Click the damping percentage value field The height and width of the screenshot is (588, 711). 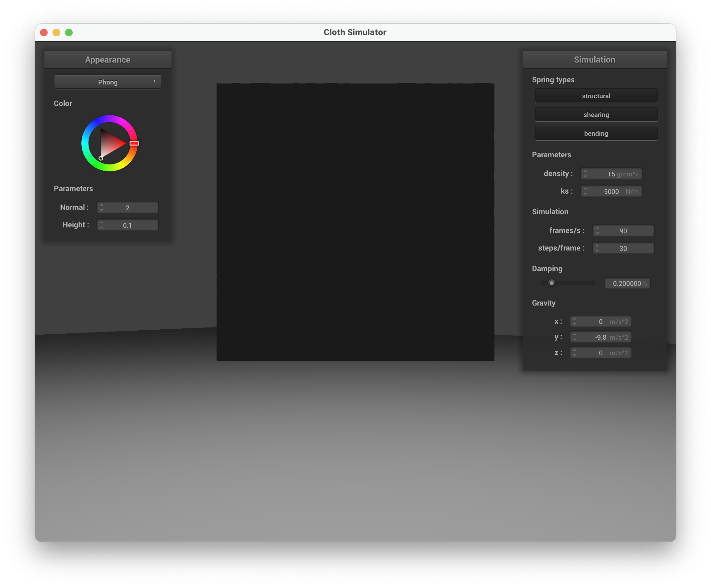pos(627,283)
